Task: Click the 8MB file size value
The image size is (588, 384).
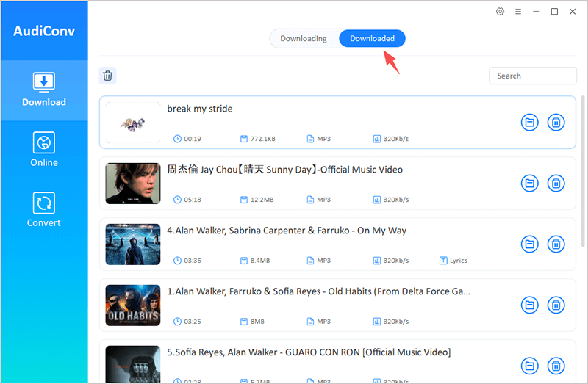Action: 257,322
